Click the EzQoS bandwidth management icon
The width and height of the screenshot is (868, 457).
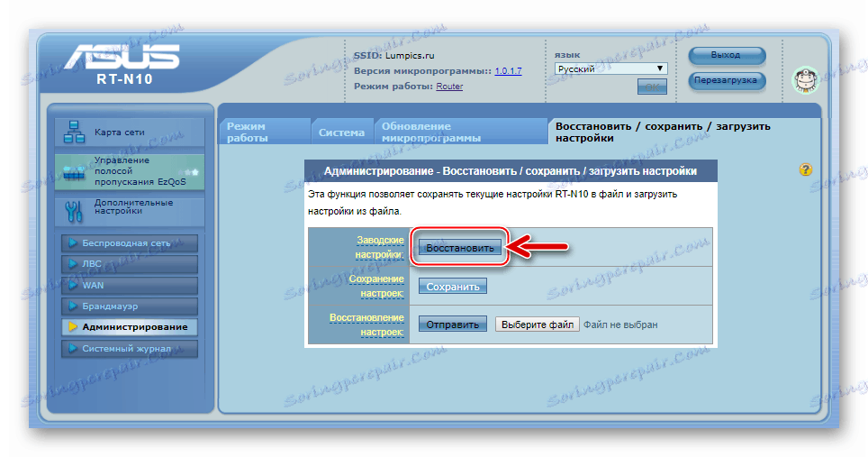[x=74, y=173]
